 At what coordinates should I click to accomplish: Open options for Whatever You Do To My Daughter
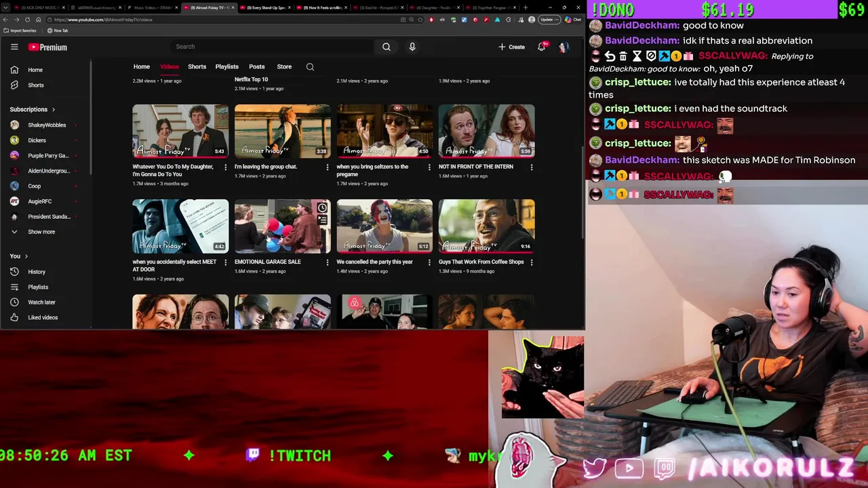(225, 167)
